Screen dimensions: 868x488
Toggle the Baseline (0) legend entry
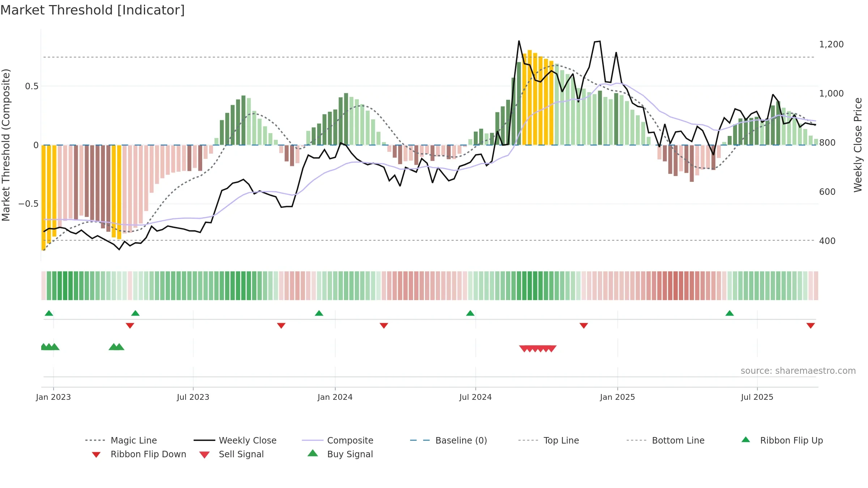coord(448,440)
